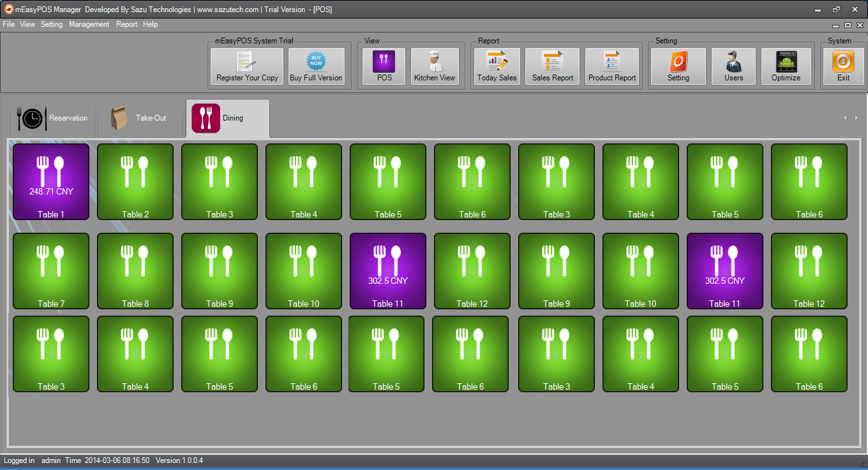Click the Buy Full Version icon

point(316,66)
